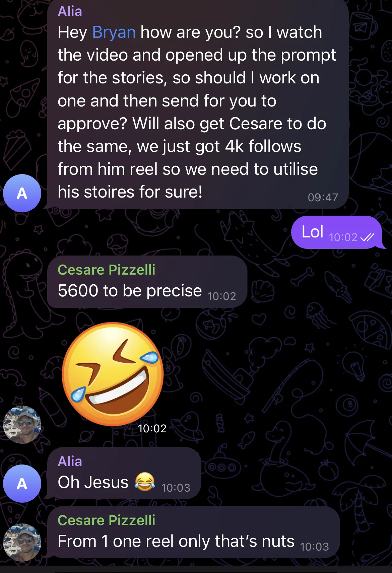Image resolution: width=392 pixels, height=573 pixels.
Task: Tap the tears-of-joy emoji in 'Oh Jesus'
Action: (145, 482)
